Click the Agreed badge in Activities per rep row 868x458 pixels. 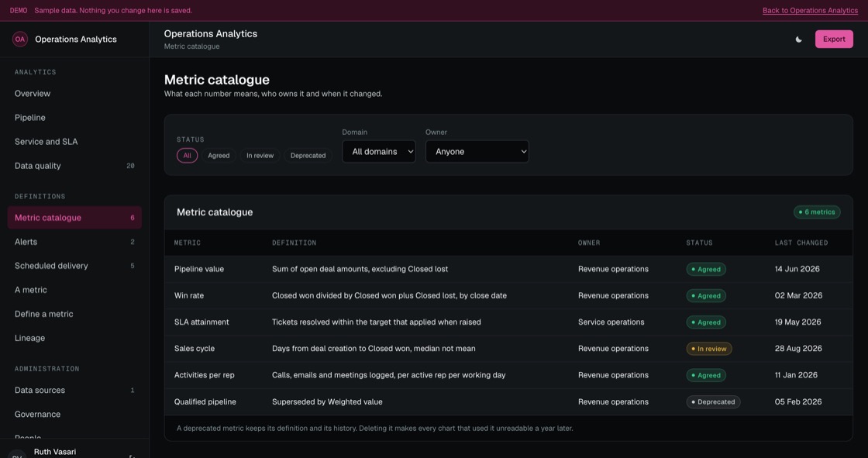click(706, 376)
